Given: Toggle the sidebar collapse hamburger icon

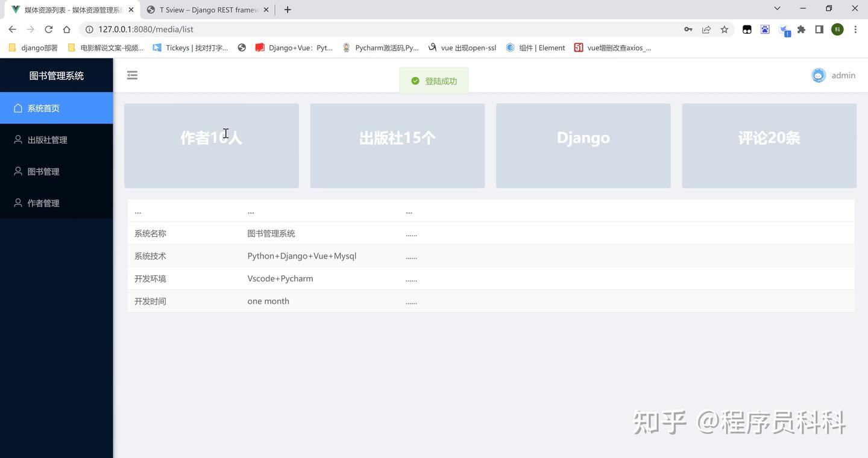Looking at the screenshot, I should pyautogui.click(x=132, y=75).
